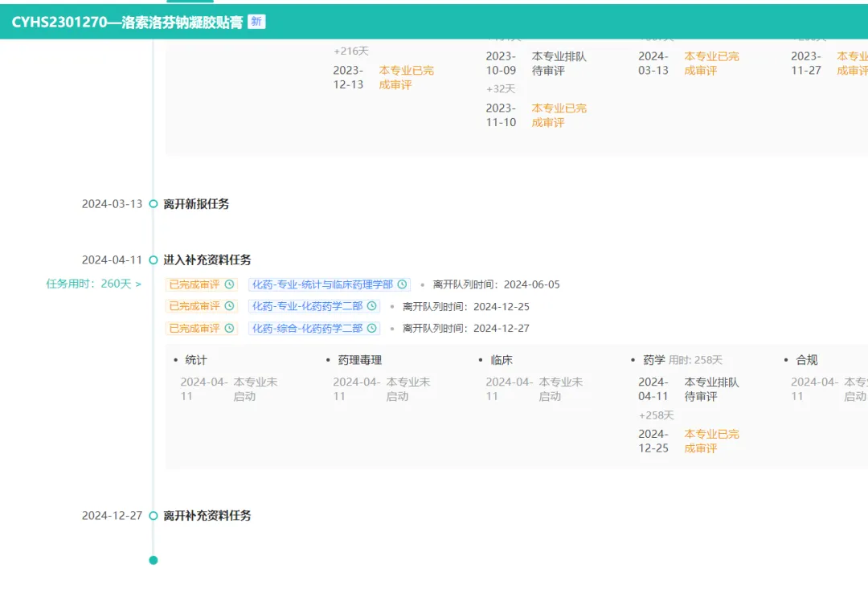868x597 pixels.
Task: Select the 化药-综合-化药药学二部 tag
Action: 307,328
